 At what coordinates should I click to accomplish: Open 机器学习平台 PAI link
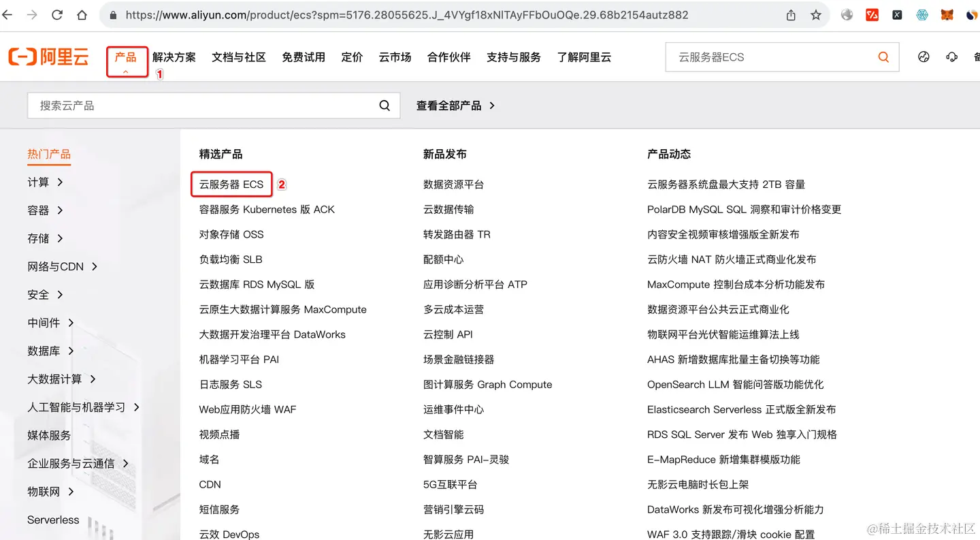239,360
